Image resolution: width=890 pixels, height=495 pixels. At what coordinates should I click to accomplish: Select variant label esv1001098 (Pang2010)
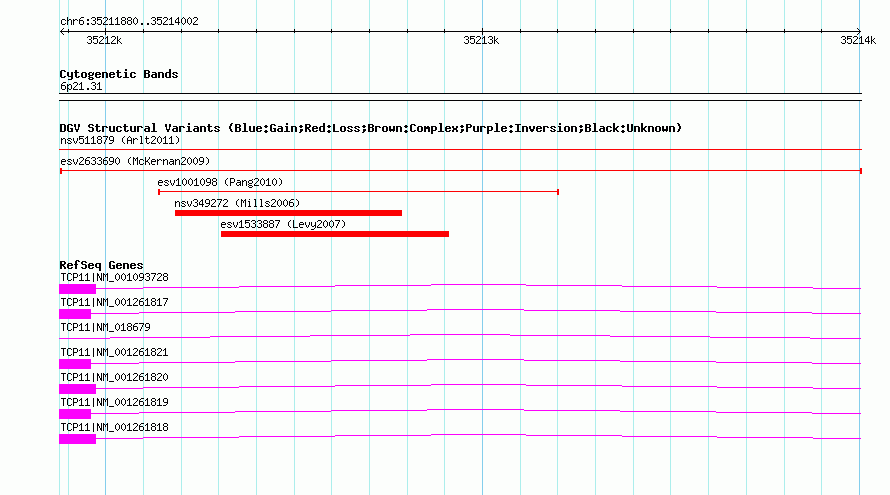tap(220, 182)
